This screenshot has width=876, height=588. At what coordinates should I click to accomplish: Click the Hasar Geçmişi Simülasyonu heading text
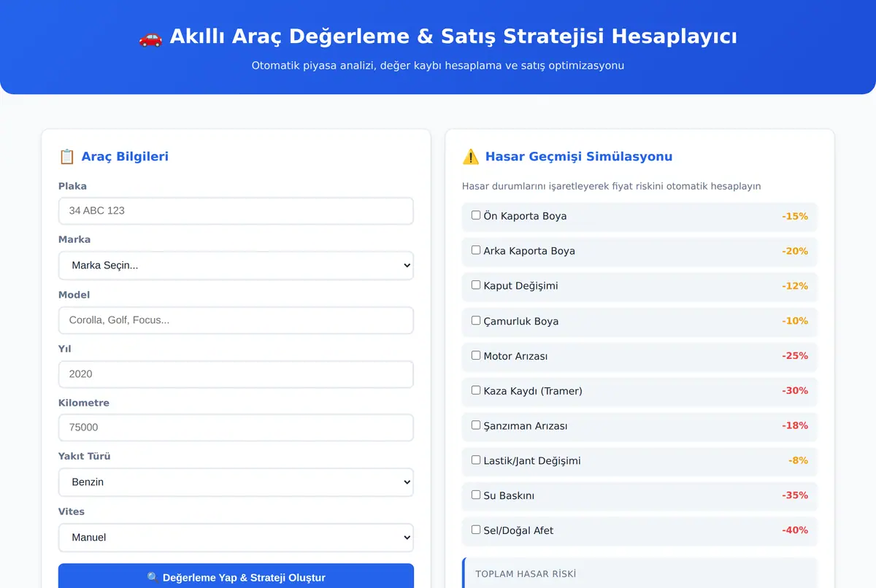tap(579, 156)
